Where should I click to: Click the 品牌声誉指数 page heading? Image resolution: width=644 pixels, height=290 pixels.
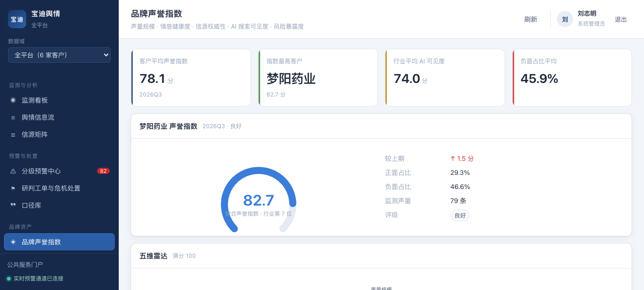(x=156, y=14)
